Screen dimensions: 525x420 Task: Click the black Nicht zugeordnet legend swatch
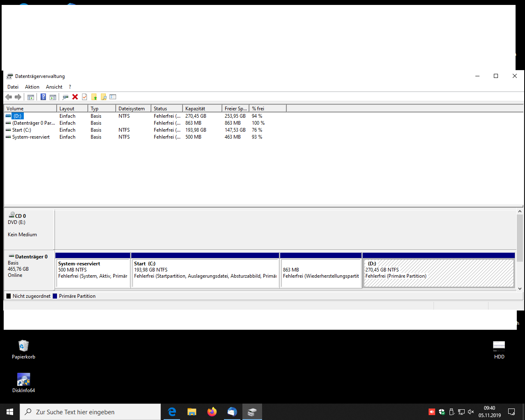coord(9,296)
